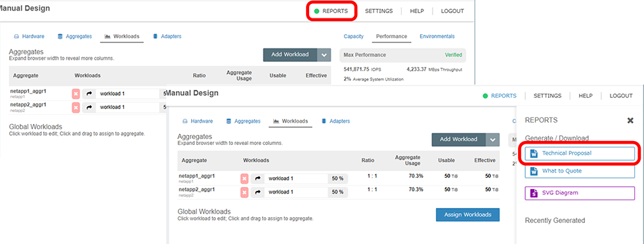Click the Assign Workloads button
Screen dimensions: 644x244
coord(468,215)
